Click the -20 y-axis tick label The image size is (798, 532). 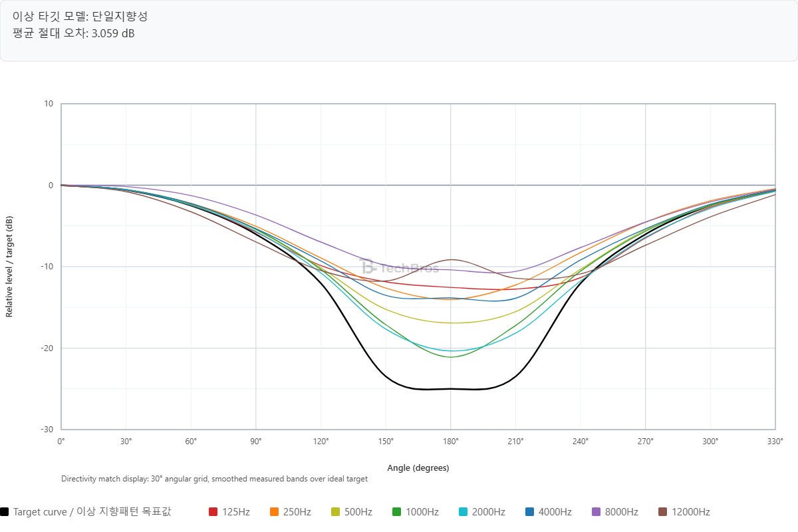[x=48, y=348]
